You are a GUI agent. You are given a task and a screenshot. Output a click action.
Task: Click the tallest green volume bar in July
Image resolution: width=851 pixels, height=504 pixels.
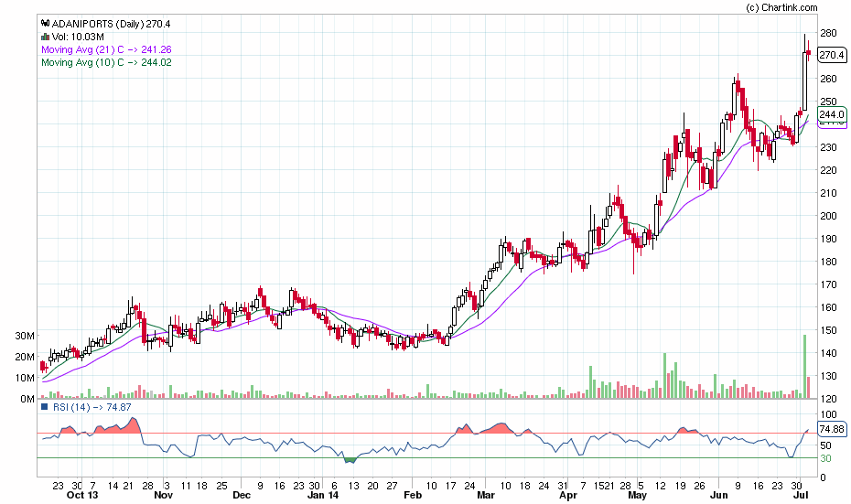tap(804, 367)
